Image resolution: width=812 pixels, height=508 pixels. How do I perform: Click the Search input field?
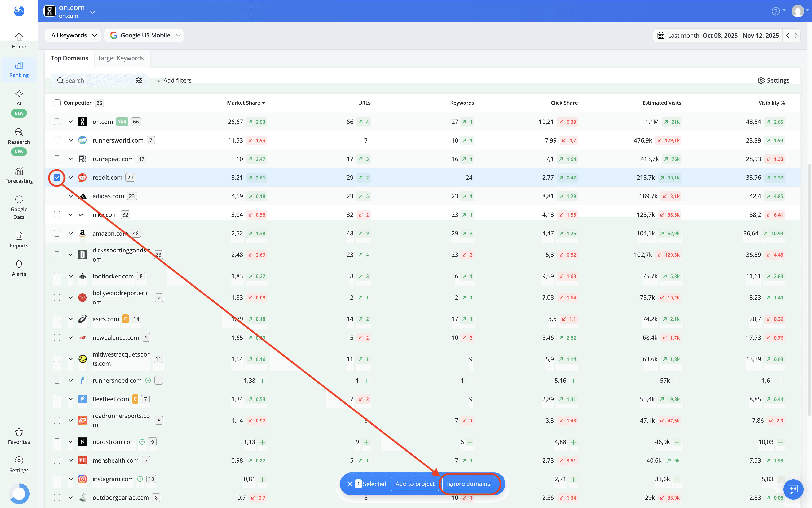pyautogui.click(x=99, y=80)
